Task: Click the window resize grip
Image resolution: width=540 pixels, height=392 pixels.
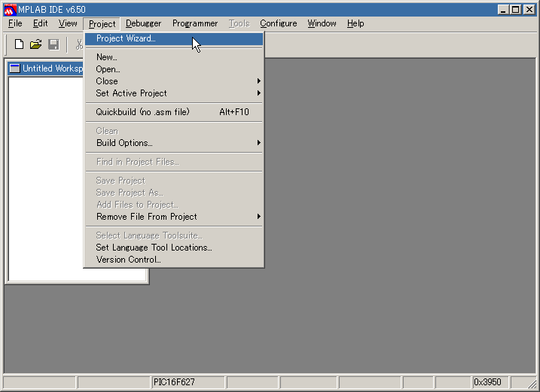Action: [x=531, y=383]
